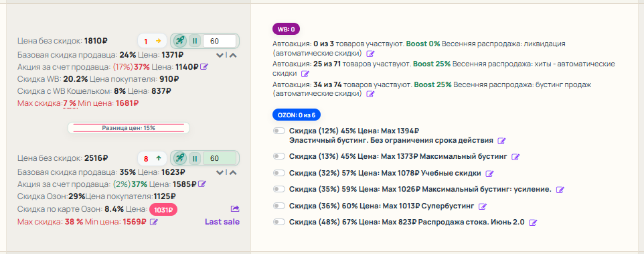The image size is (644, 254).
Task: Click the green input field containing 60
Action: click(220, 157)
